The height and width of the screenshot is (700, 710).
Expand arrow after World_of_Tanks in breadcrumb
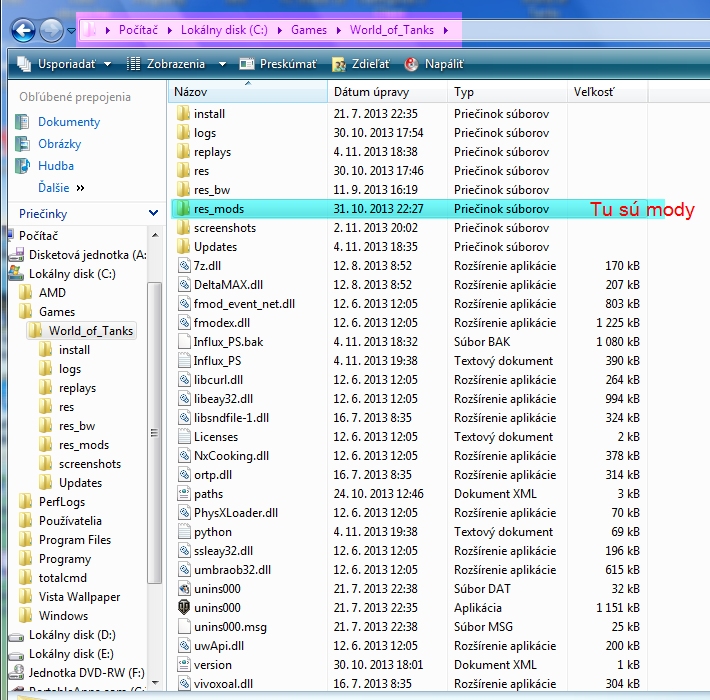(446, 30)
